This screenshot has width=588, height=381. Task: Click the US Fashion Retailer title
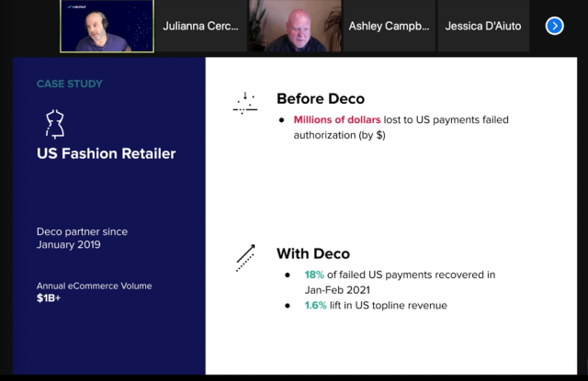[107, 153]
